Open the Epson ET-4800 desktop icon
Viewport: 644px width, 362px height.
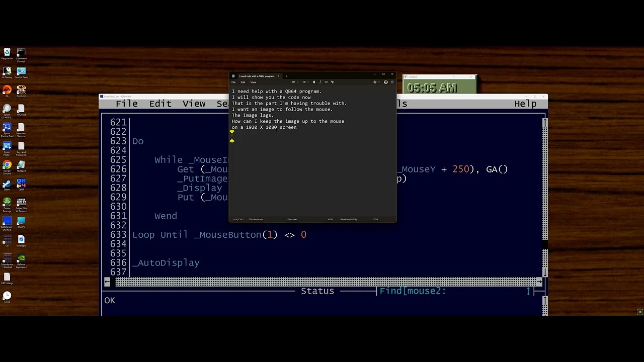[7, 111]
